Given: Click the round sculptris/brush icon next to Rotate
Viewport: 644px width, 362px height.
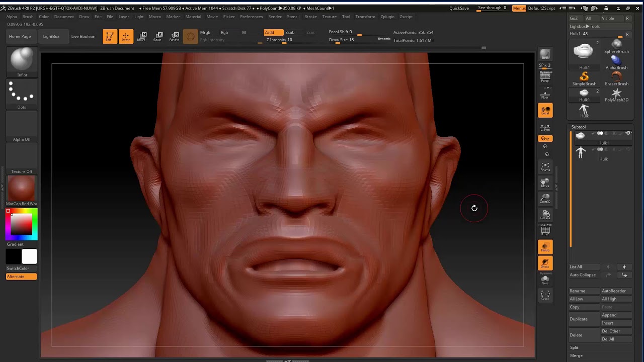Looking at the screenshot, I should [x=190, y=36].
